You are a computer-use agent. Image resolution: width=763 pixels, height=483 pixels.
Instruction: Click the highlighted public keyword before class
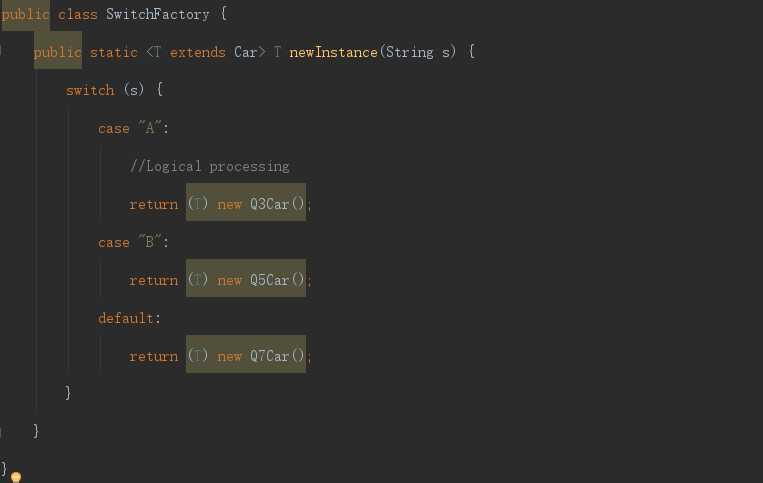(x=26, y=14)
